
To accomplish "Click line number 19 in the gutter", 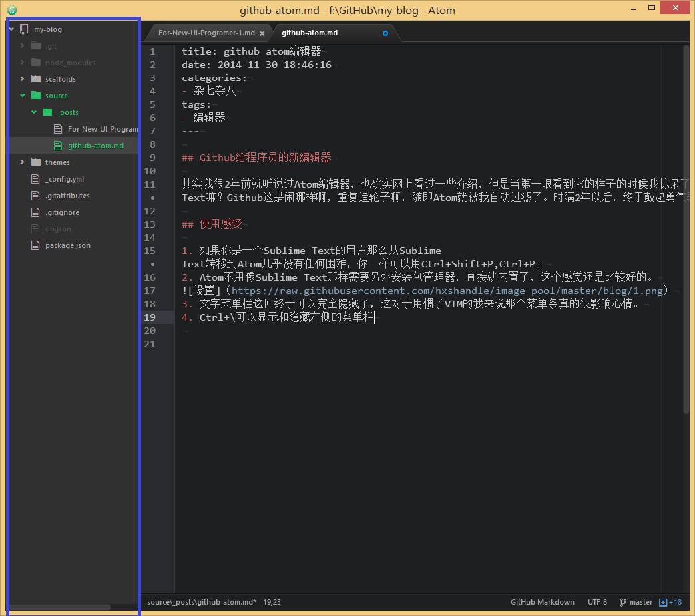I will [x=150, y=317].
